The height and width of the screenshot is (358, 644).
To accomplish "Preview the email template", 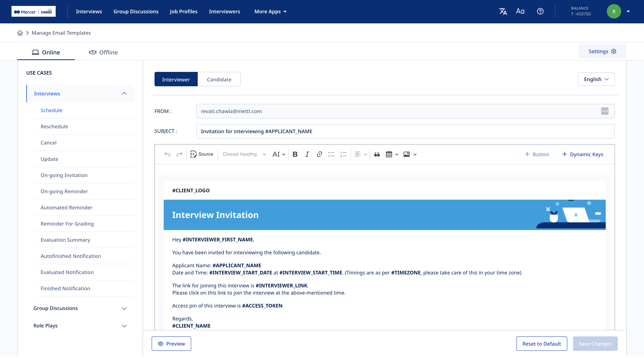I will [171, 343].
